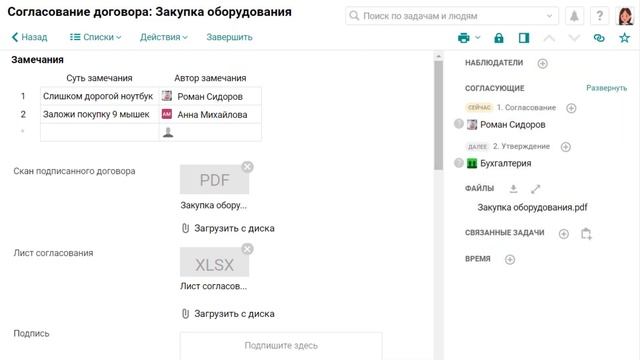Click Роман Сидоров in remarks table
The width and height of the screenshot is (640, 360).
tap(210, 96)
